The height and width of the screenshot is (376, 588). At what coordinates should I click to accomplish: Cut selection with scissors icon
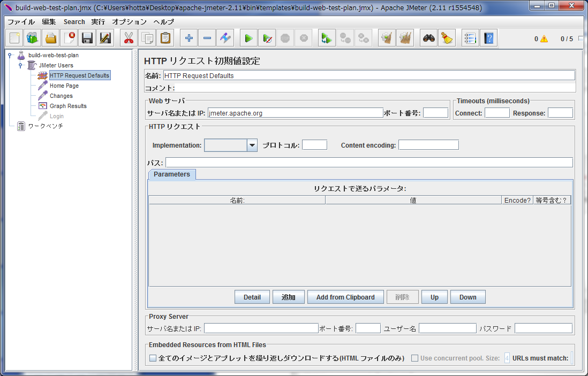129,38
